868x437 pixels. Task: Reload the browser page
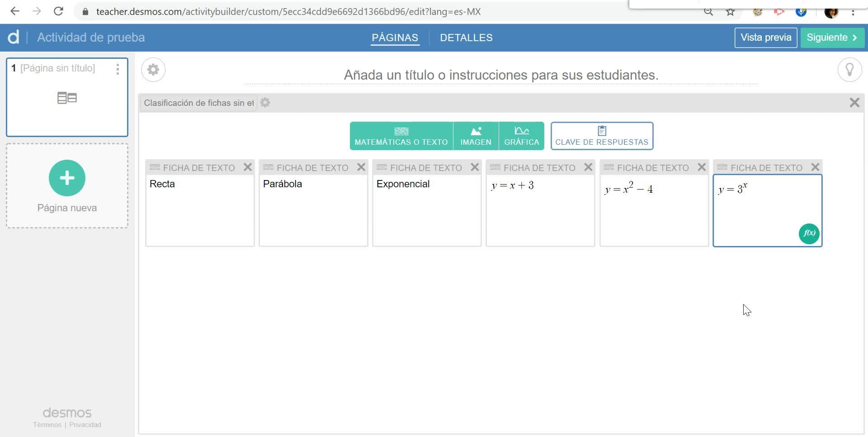[x=58, y=11]
